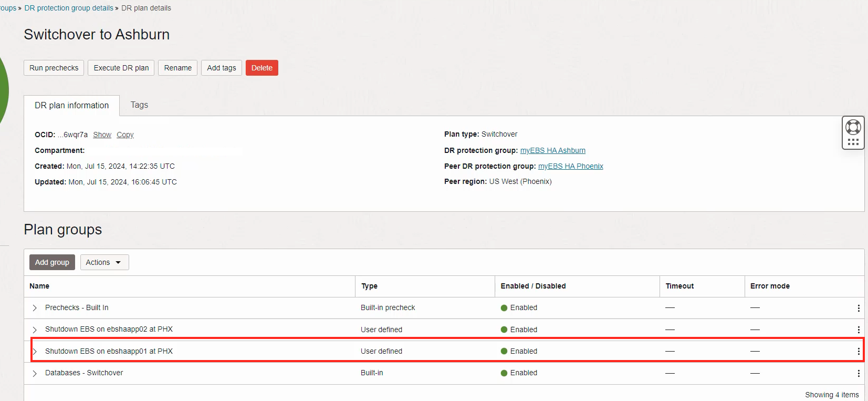Click the Built-in type cell for Databases row
868x401 pixels.
[372, 373]
